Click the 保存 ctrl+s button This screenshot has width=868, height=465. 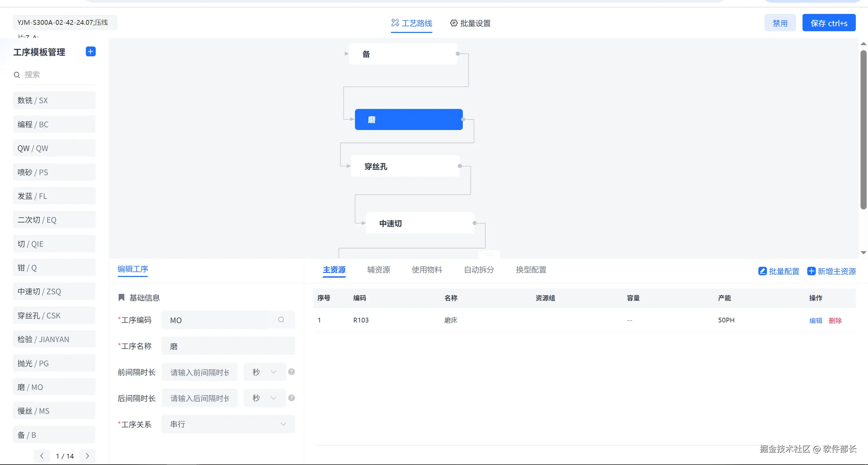pyautogui.click(x=829, y=23)
